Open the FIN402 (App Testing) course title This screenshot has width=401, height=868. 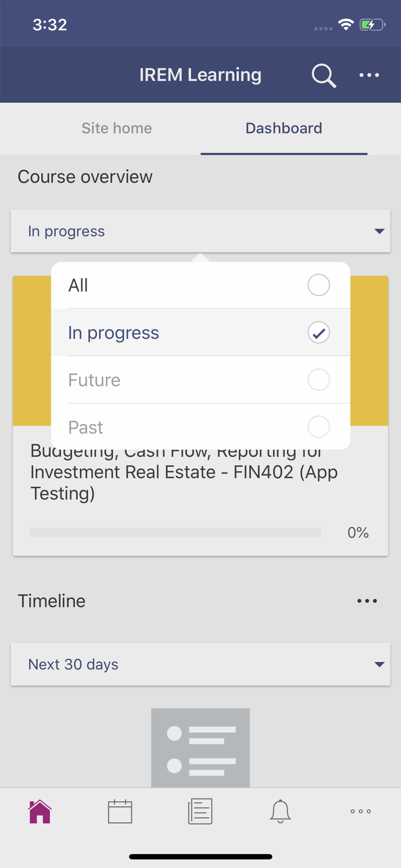tap(184, 472)
